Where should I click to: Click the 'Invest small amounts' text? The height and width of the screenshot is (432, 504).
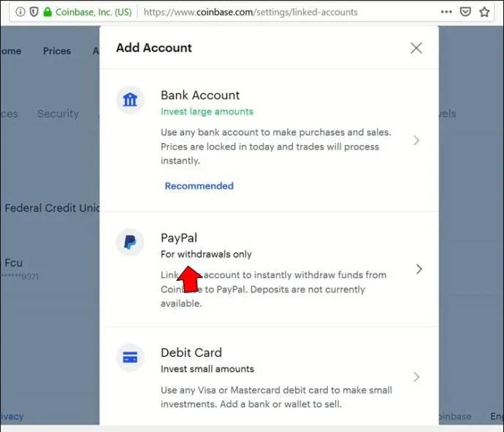(207, 369)
